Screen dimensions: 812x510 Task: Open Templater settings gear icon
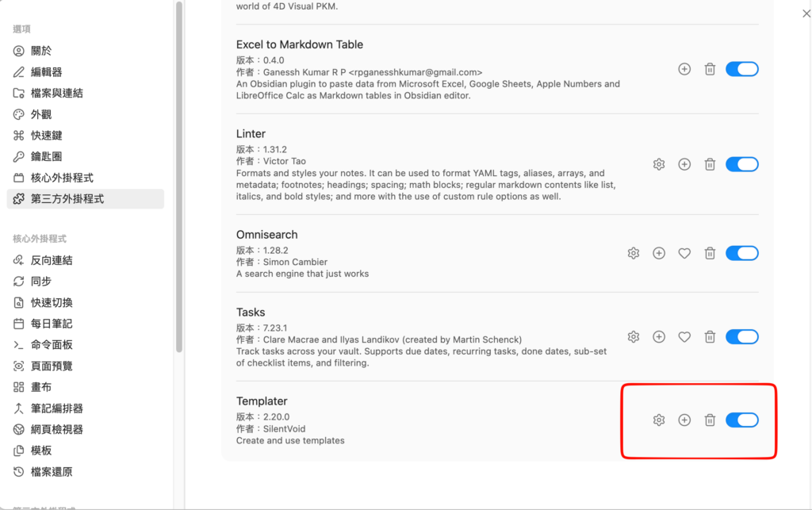659,420
